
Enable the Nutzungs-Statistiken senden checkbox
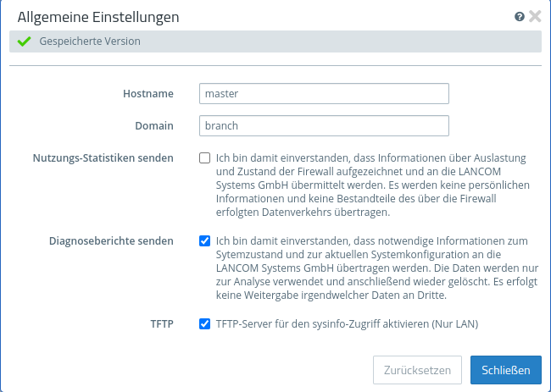(x=204, y=158)
